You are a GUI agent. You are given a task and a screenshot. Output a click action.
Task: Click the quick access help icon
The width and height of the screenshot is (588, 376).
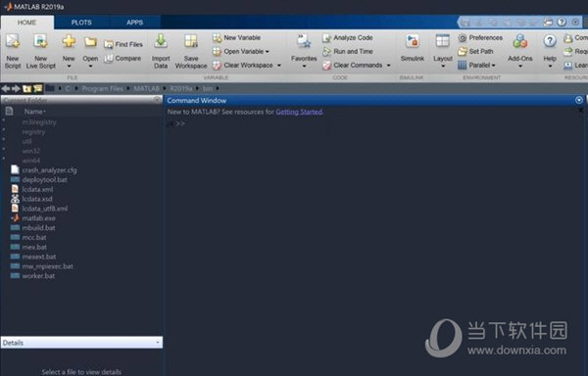point(562,23)
